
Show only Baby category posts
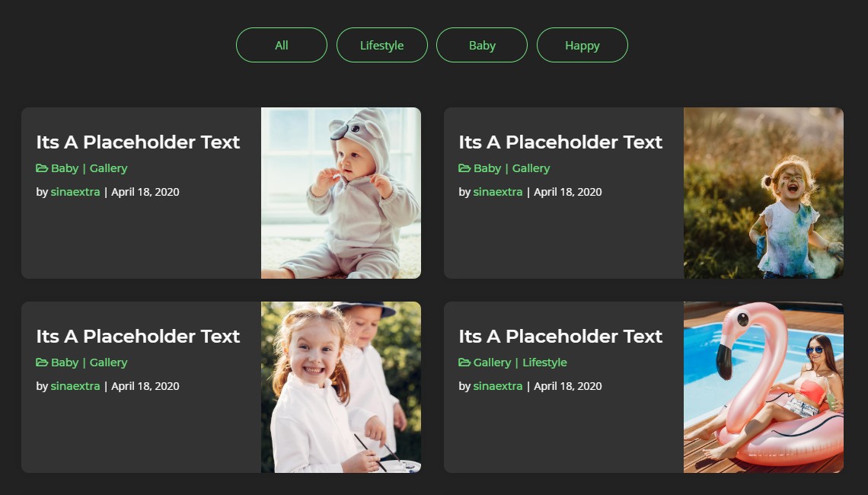point(482,45)
